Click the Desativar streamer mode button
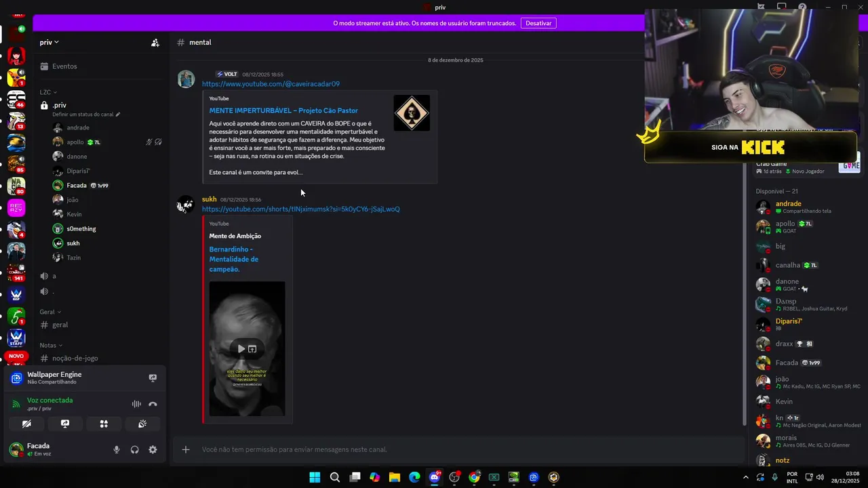Viewport: 868px width, 488px height. [x=538, y=23]
